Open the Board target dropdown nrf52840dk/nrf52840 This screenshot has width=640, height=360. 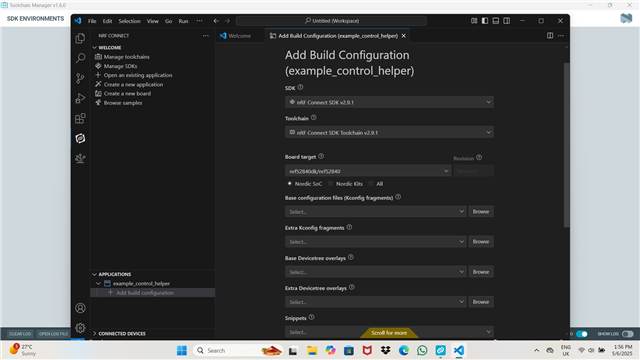(368, 171)
